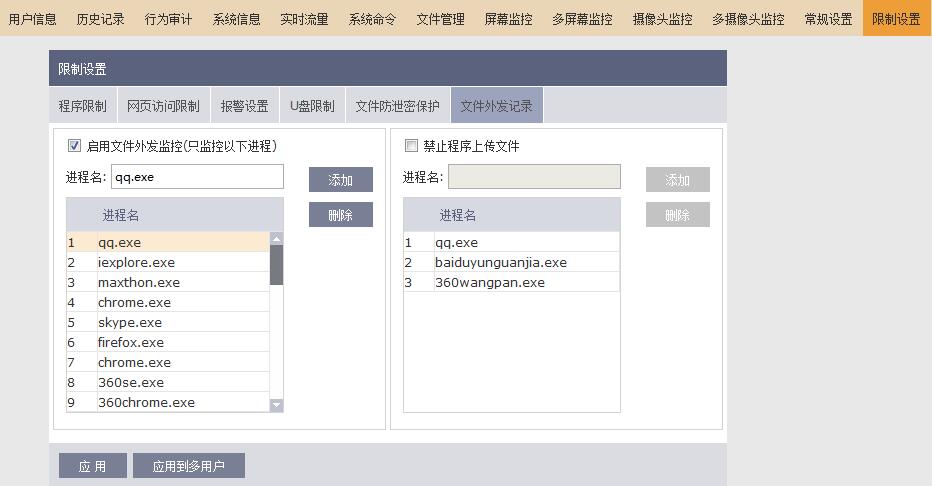Check the 禁止程序上传文件 checkbox
The image size is (932, 486).
[411, 146]
